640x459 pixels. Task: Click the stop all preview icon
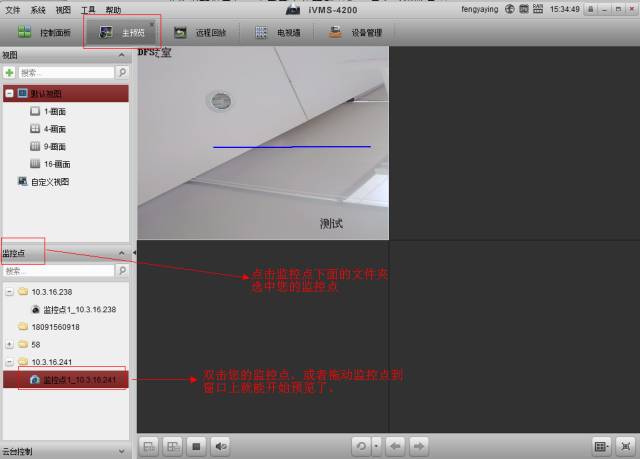tap(197, 446)
